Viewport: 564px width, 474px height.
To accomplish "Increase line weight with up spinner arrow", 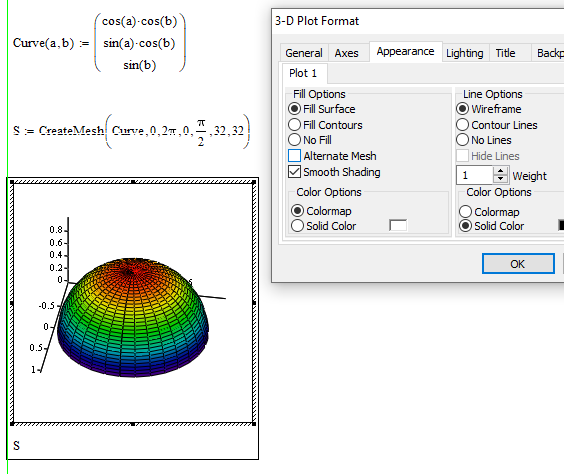I will click(500, 171).
